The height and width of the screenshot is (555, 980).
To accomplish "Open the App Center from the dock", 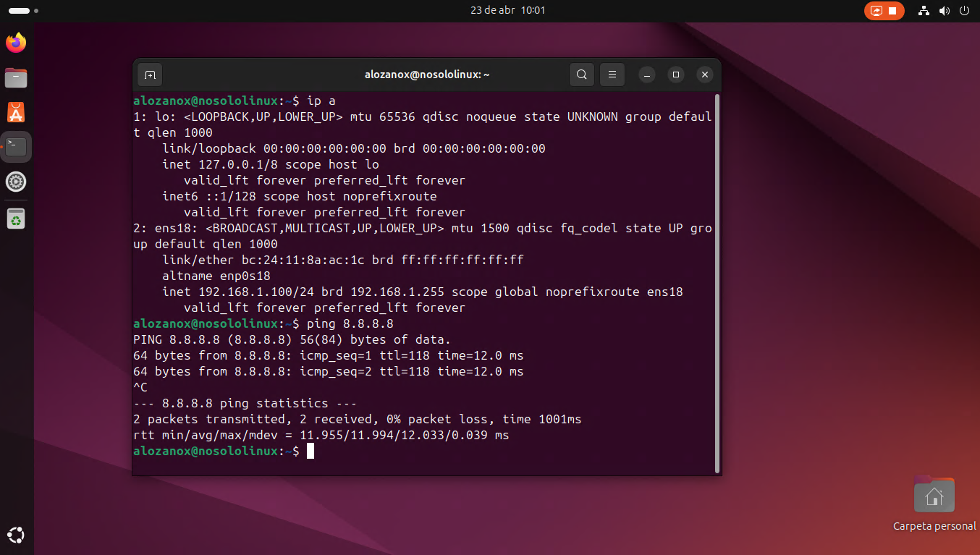I will [x=16, y=112].
